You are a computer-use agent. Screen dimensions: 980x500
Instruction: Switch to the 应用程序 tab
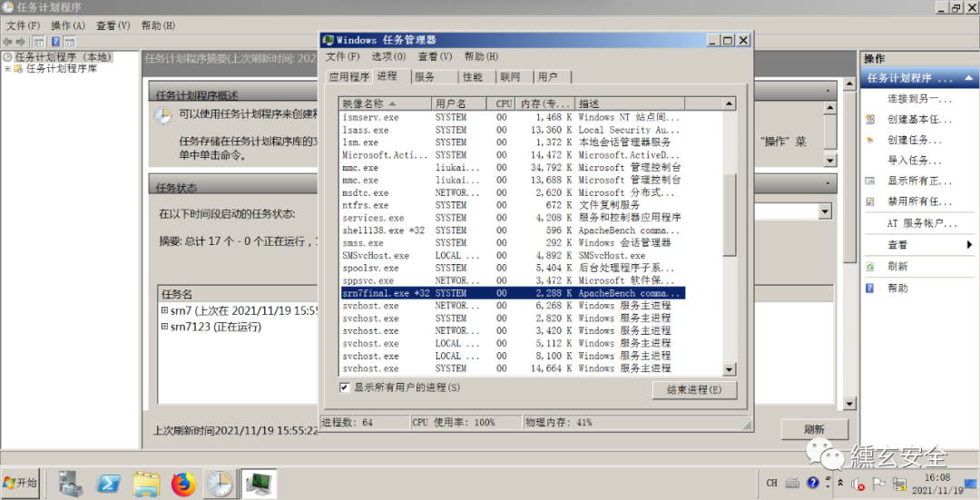pyautogui.click(x=349, y=77)
